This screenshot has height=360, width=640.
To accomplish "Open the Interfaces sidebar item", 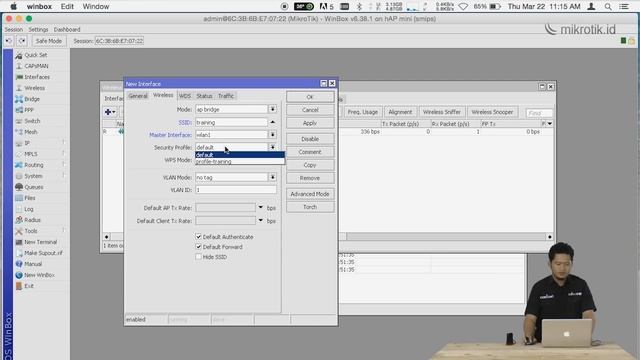I will click(x=37, y=77).
